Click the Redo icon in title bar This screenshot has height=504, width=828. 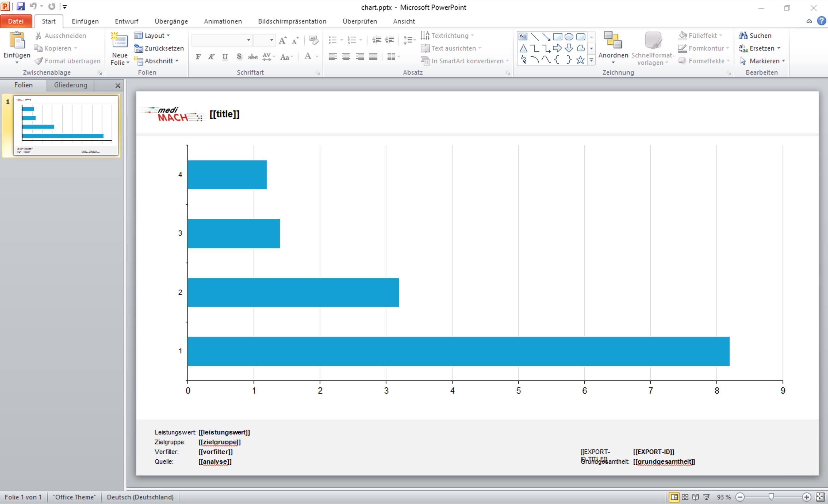pos(52,6)
